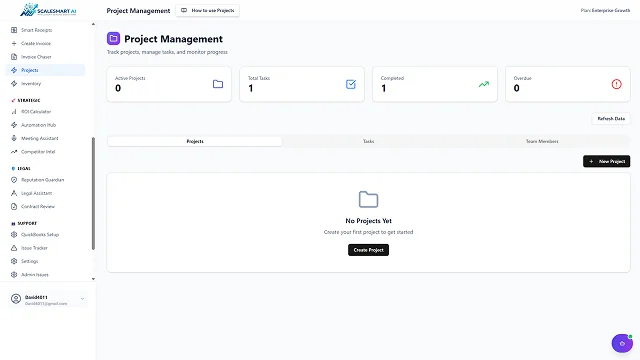This screenshot has width=640, height=360.
Task: Click the red alert icon in Overdue card
Action: [x=616, y=84]
